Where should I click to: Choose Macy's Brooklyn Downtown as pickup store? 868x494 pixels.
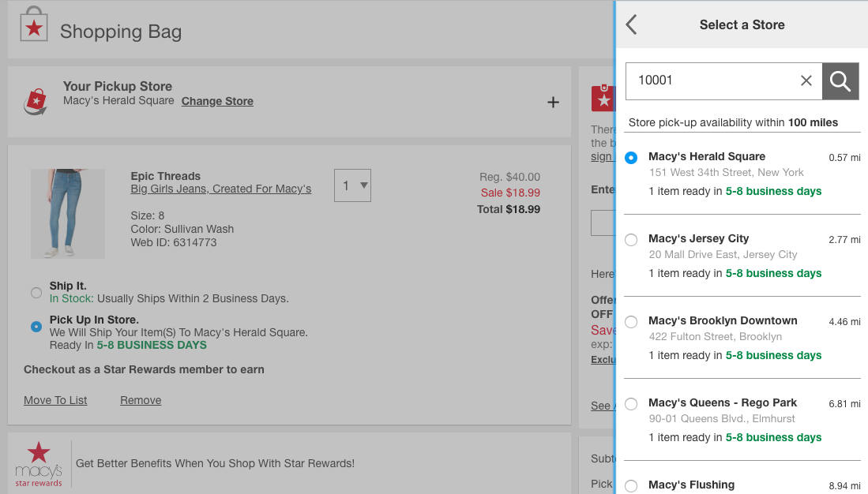click(630, 321)
